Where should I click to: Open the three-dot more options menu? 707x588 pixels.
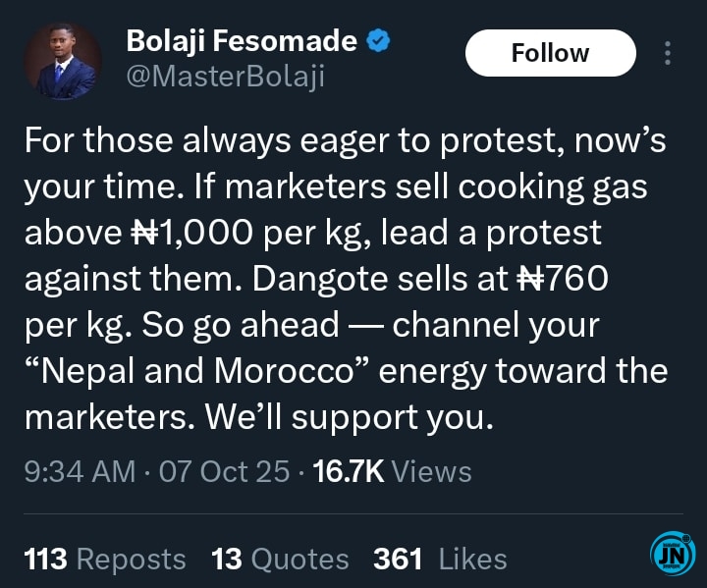(x=668, y=53)
